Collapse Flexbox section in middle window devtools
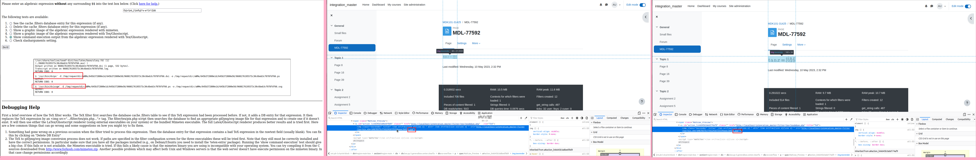 (x=592, y=123)
